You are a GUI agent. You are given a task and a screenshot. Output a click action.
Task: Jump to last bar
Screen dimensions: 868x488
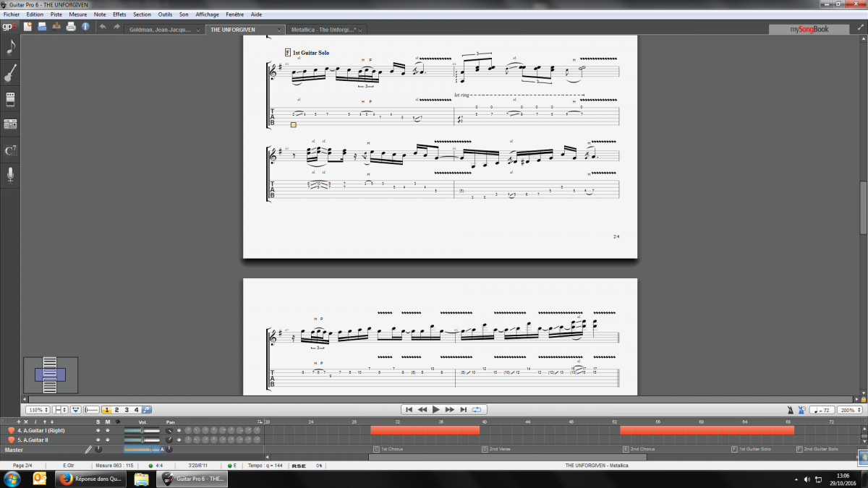[x=464, y=409]
